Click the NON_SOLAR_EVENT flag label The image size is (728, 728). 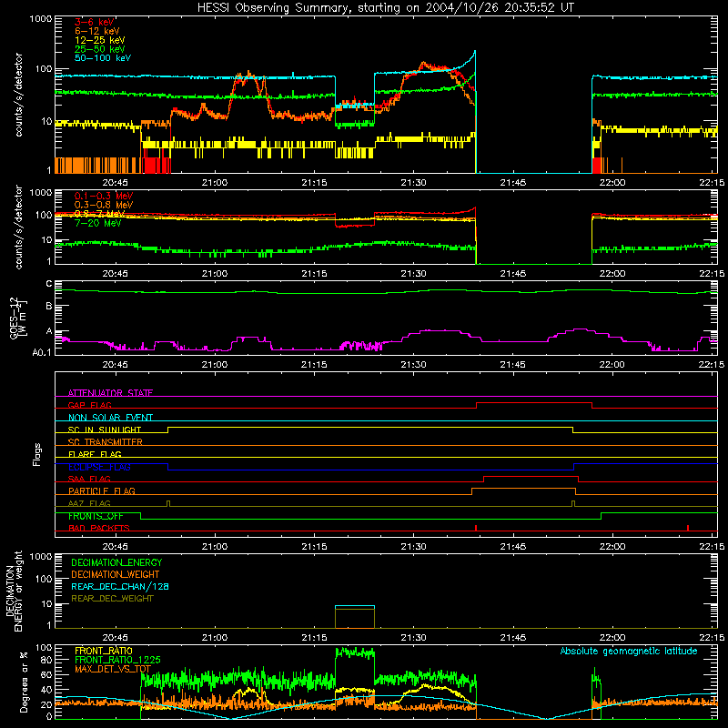pyautogui.click(x=110, y=418)
